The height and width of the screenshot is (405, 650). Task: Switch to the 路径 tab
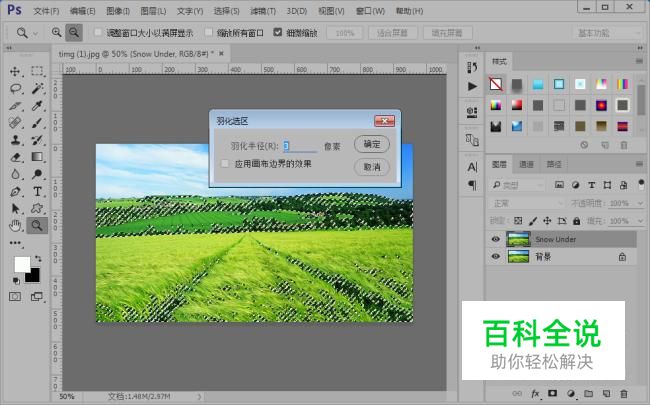pos(554,165)
